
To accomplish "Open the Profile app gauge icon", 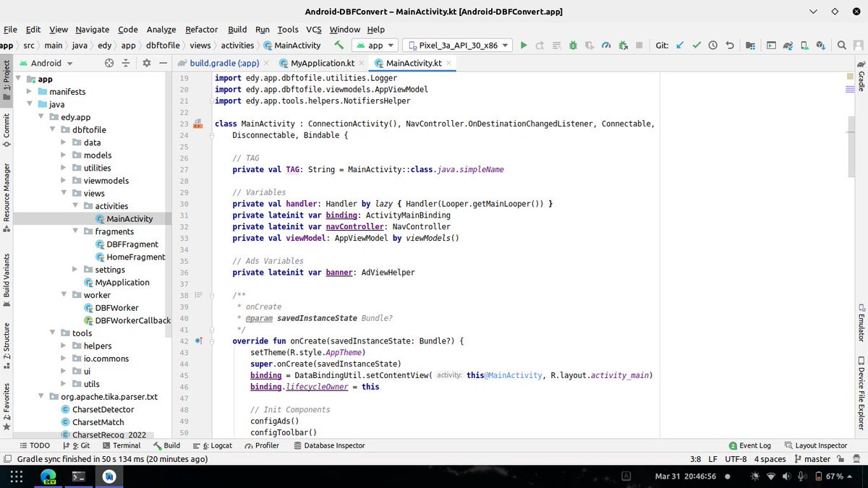I will pyautogui.click(x=606, y=45).
